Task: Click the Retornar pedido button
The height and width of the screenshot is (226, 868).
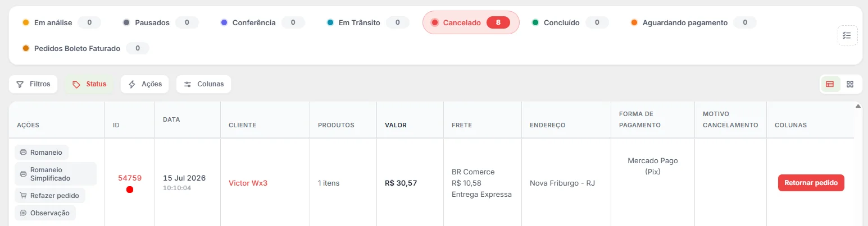Action: click(811, 183)
